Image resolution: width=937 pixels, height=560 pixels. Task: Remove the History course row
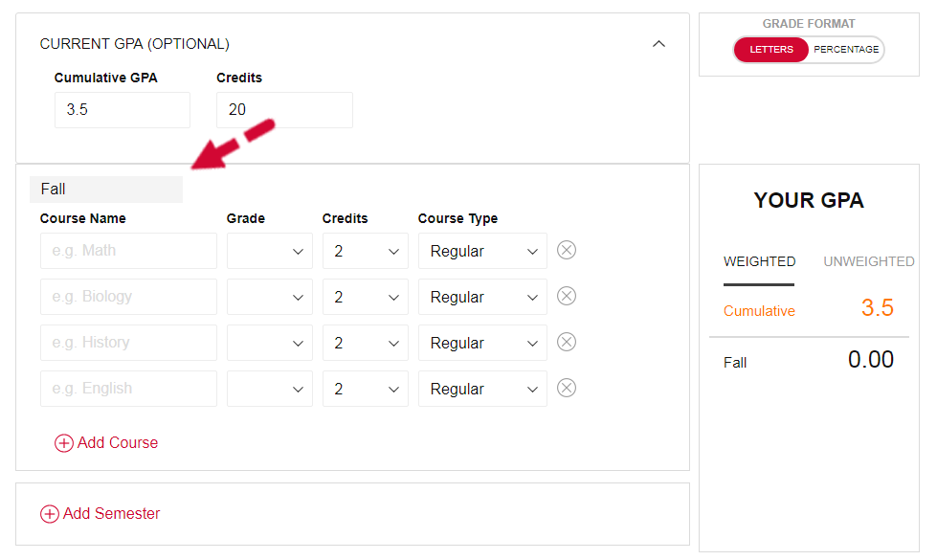pos(566,342)
